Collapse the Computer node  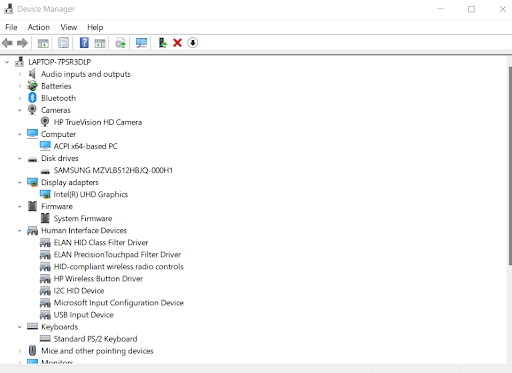tap(20, 134)
